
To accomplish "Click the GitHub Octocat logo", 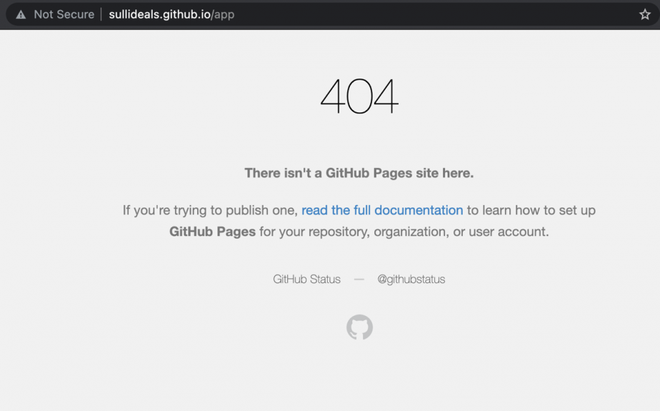I will [x=359, y=327].
